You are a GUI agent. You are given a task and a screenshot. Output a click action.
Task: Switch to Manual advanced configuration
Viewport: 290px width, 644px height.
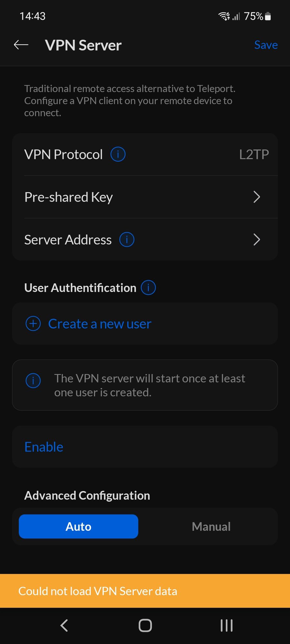(211, 526)
